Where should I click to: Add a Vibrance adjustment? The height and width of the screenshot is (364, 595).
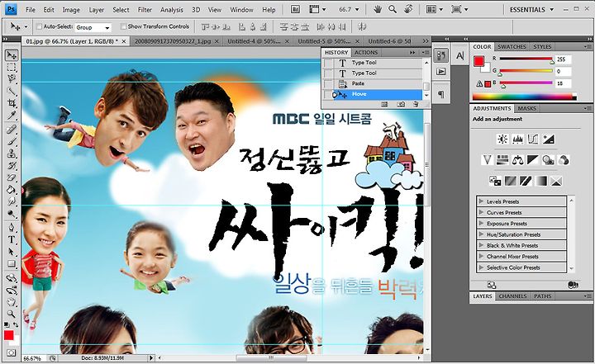pyautogui.click(x=487, y=159)
